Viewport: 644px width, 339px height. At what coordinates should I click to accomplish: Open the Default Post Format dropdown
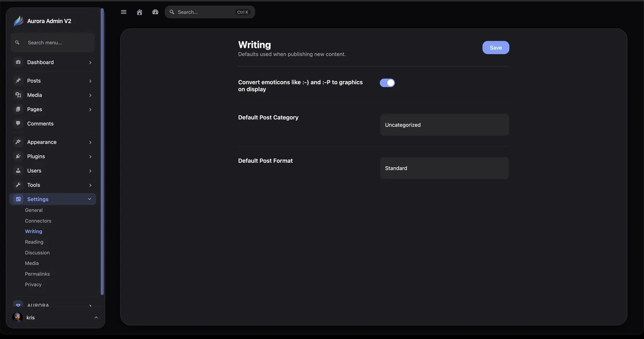pos(444,168)
